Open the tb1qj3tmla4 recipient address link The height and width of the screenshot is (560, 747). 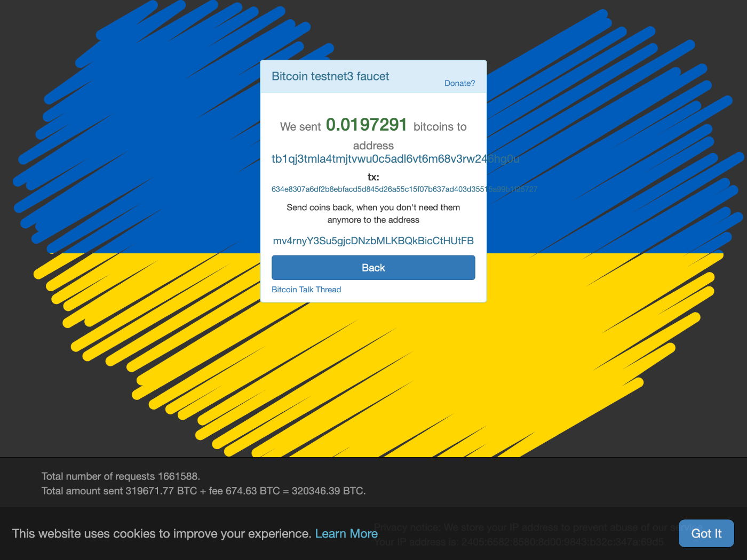coord(395,159)
